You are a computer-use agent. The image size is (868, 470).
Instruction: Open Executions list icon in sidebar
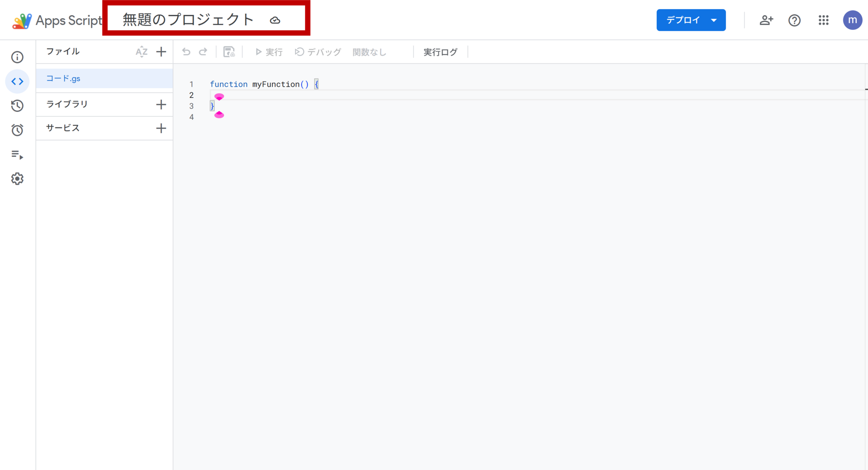[x=17, y=155]
